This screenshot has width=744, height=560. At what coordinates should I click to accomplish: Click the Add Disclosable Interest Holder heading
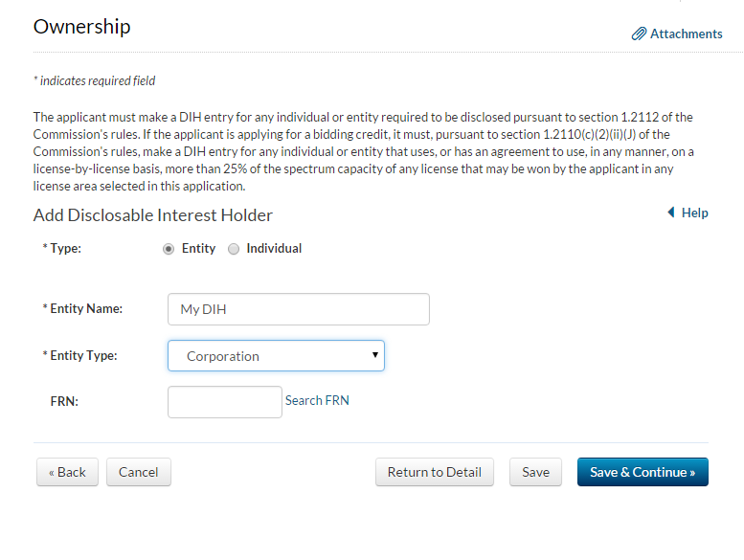[x=153, y=215]
